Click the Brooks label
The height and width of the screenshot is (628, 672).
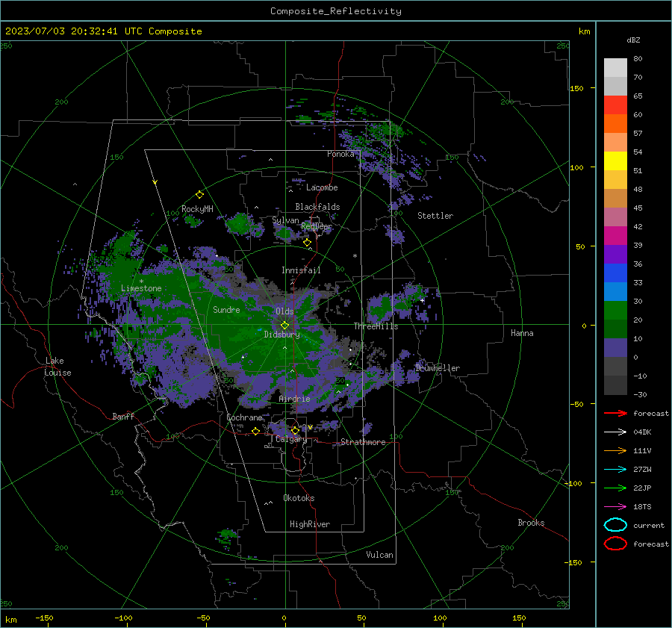tap(531, 523)
